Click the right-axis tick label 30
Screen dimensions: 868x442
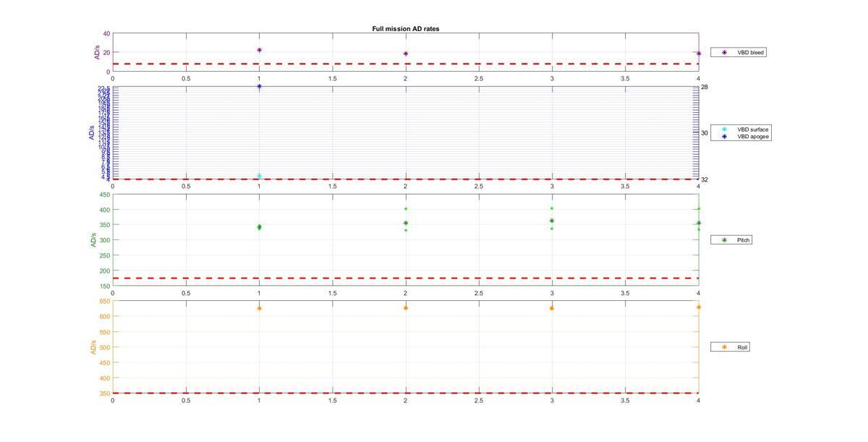click(x=705, y=133)
